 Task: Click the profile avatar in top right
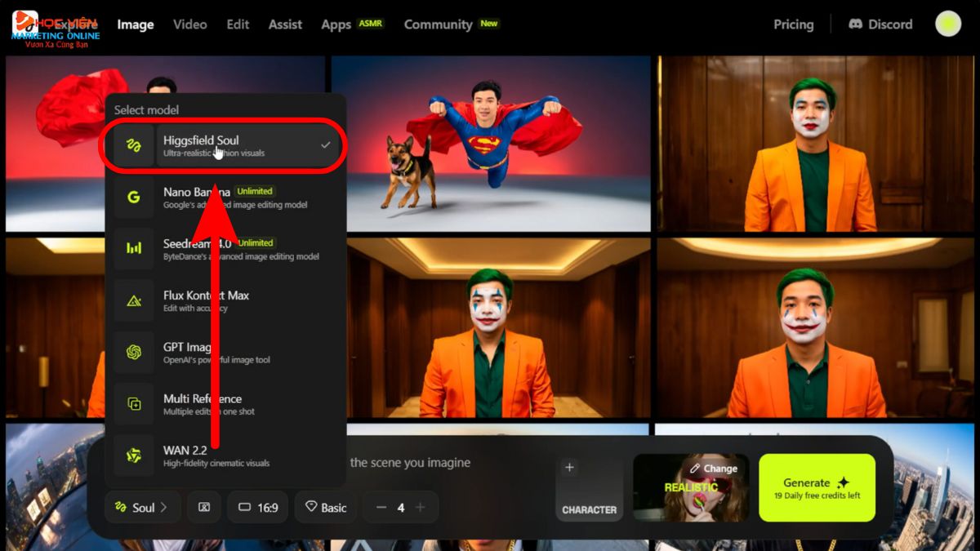pos(947,23)
